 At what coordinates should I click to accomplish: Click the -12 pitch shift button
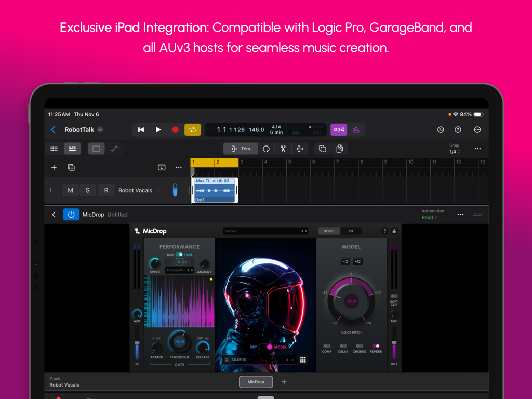345,261
